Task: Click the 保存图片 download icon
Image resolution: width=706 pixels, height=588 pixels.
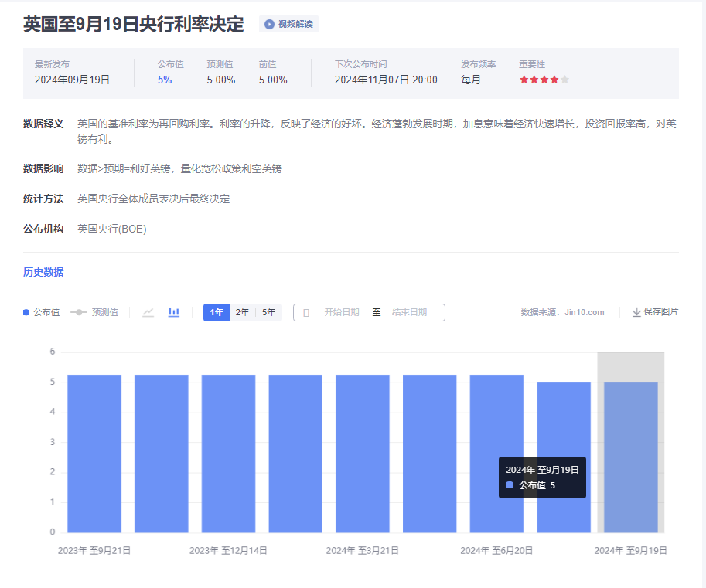Action: (x=636, y=312)
